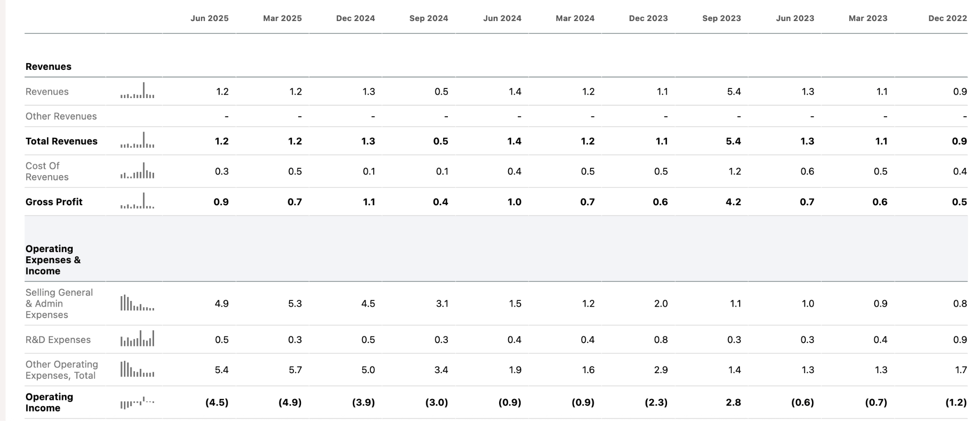The image size is (980, 421).
Task: Click the Selling General & Admin sparkline
Action: pos(137,303)
